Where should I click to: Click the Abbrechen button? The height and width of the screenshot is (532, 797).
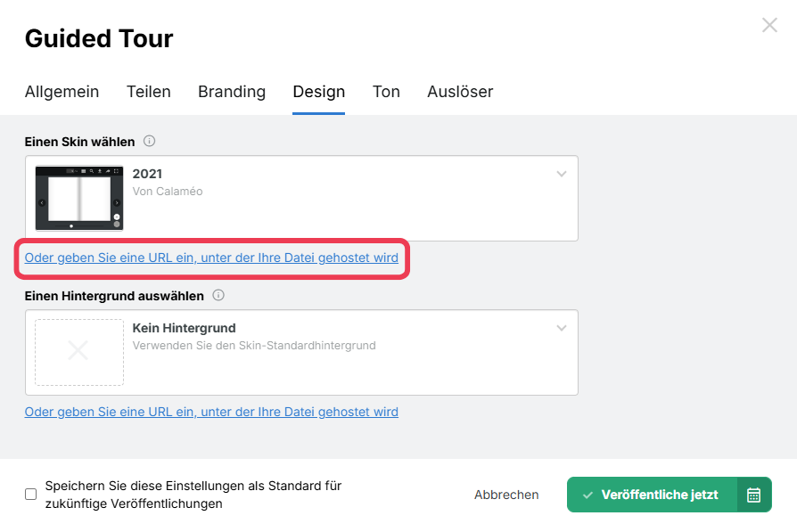click(x=506, y=495)
